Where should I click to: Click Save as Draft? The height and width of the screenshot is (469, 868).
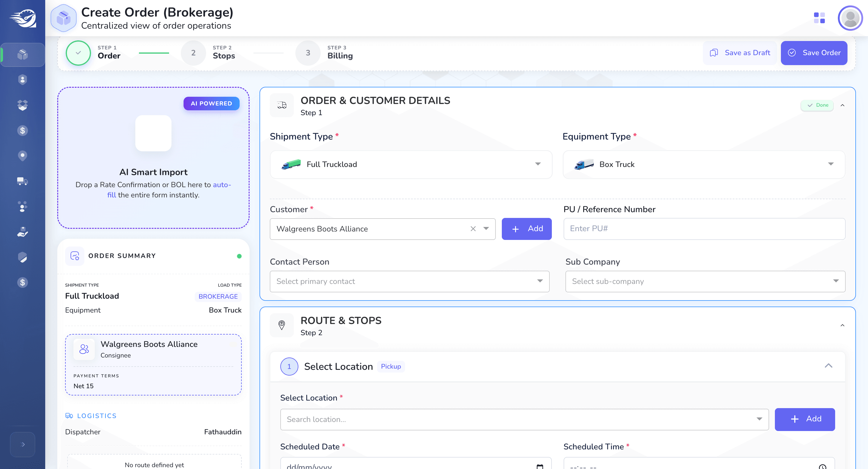[740, 53]
